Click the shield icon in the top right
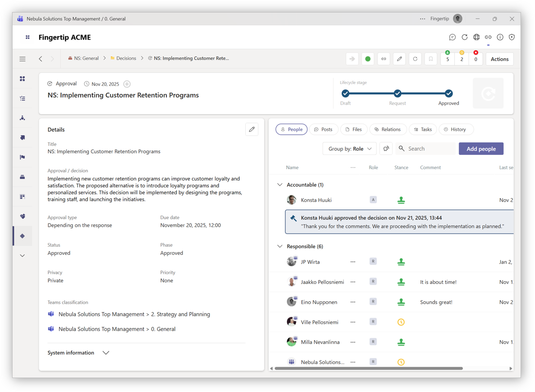Screen dimensions: 535x392 click(512, 37)
